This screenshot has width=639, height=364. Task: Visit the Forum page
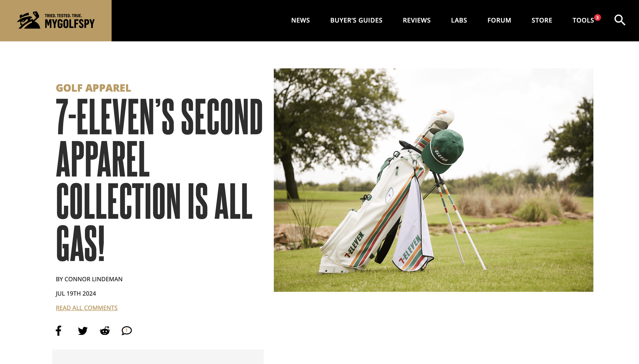(499, 20)
